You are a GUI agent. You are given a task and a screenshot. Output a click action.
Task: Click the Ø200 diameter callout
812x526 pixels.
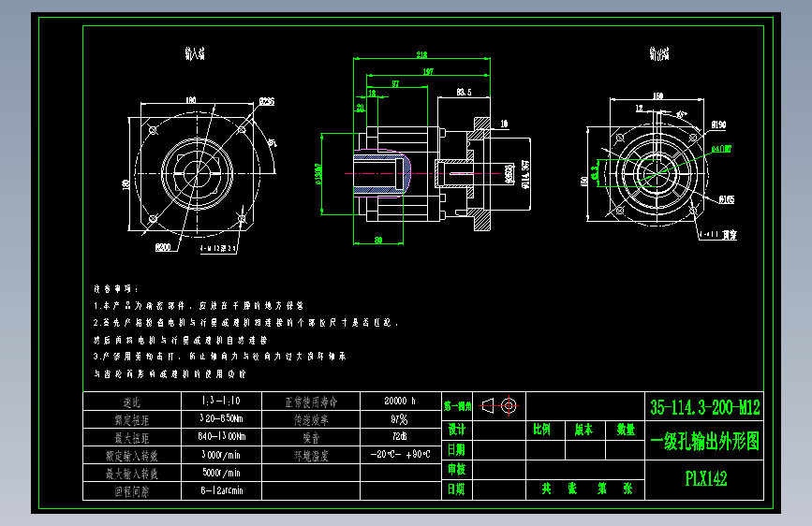[x=163, y=247]
